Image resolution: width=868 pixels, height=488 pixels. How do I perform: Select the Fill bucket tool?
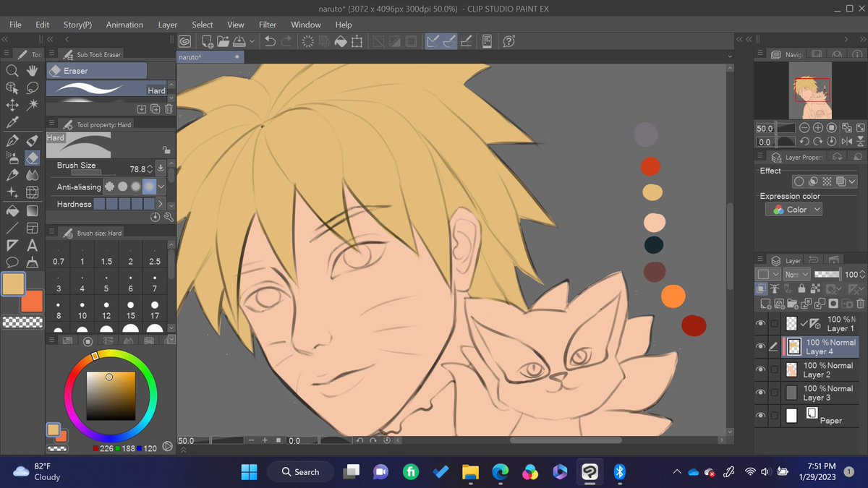(12, 210)
